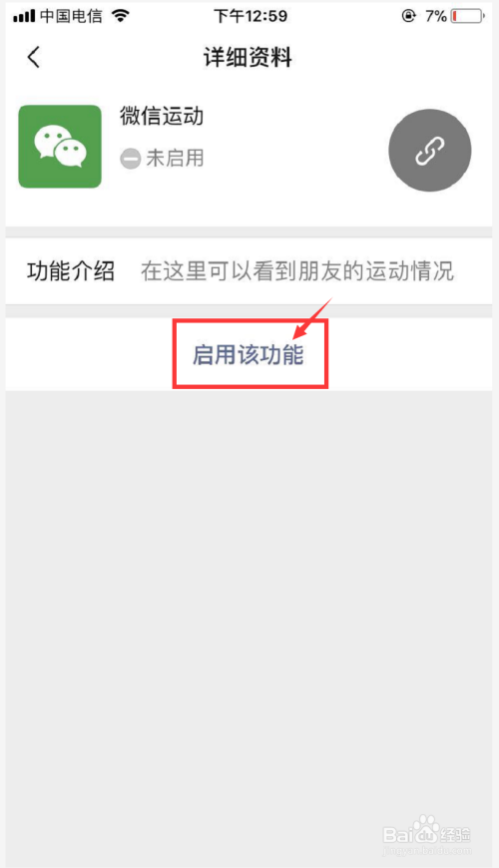Image resolution: width=499 pixels, height=868 pixels.
Task: Open the 功能介绍 row
Action: point(249,271)
